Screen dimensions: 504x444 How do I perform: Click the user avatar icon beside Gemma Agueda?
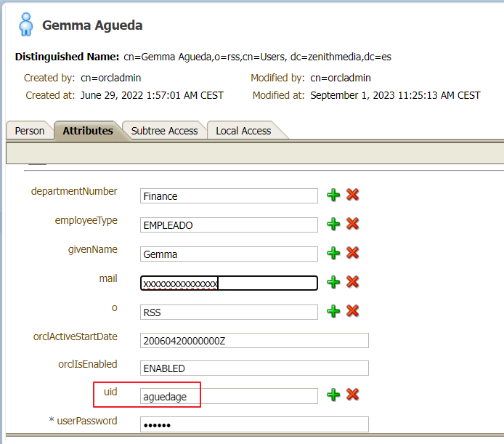25,24
